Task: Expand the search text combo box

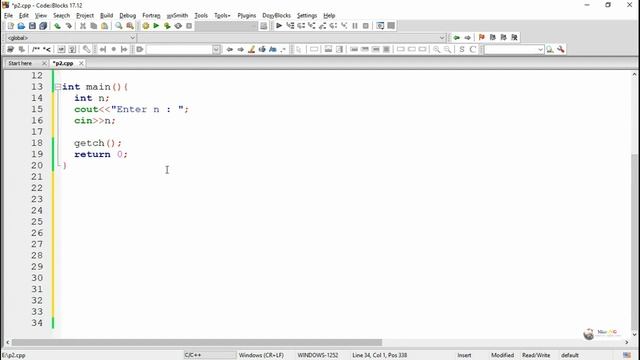Action: tap(216, 49)
